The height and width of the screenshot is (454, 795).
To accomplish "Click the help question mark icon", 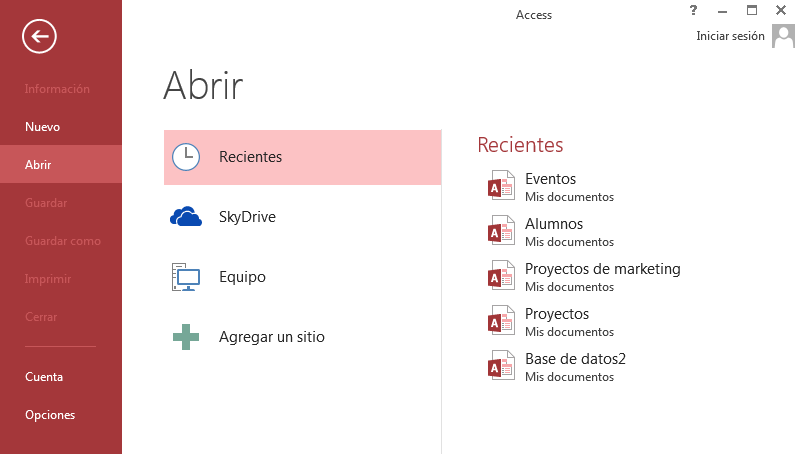I will pos(693,10).
